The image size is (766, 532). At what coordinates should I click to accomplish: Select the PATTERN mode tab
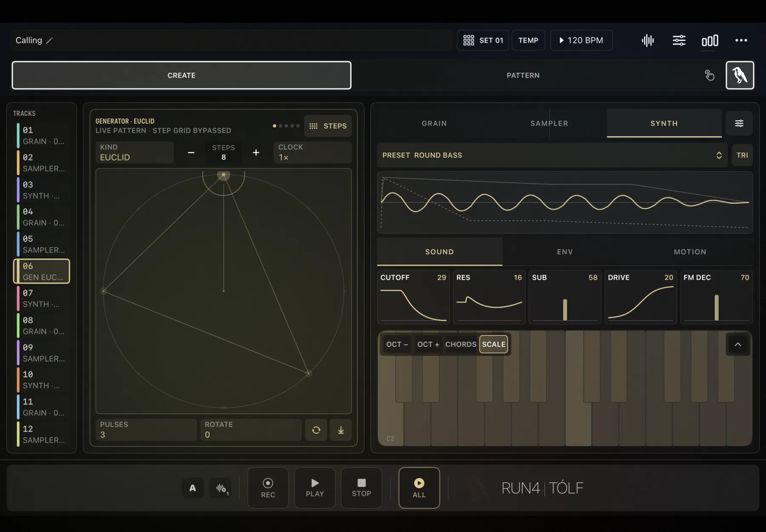point(523,75)
